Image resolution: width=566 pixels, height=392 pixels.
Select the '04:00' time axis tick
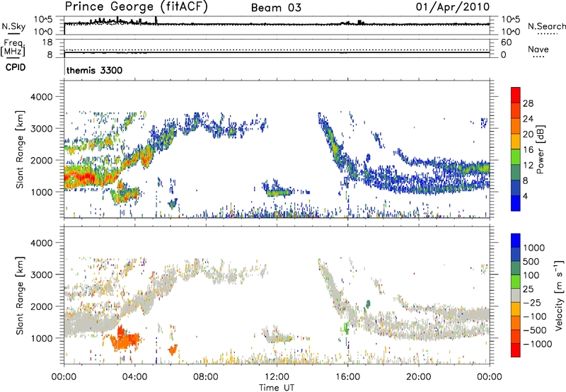tap(134, 377)
